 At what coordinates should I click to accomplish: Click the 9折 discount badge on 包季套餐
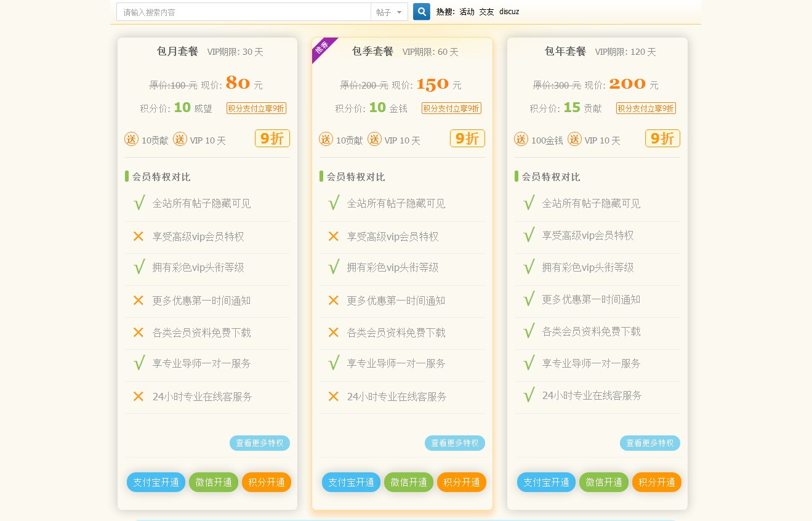pyautogui.click(x=467, y=138)
